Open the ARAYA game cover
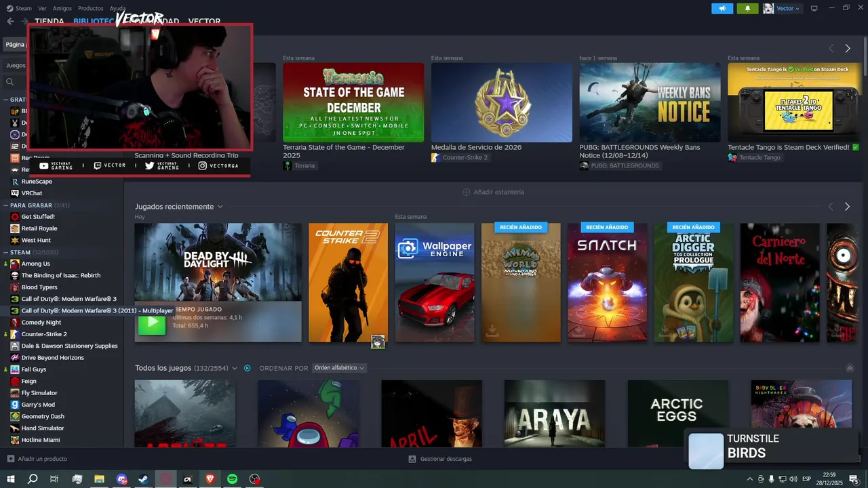The height and width of the screenshot is (488, 868). pyautogui.click(x=555, y=413)
